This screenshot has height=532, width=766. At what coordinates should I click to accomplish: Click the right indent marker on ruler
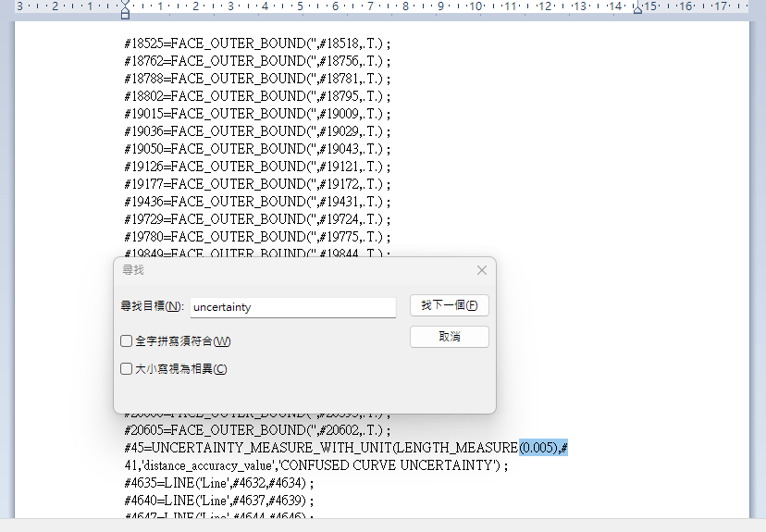coord(637,8)
